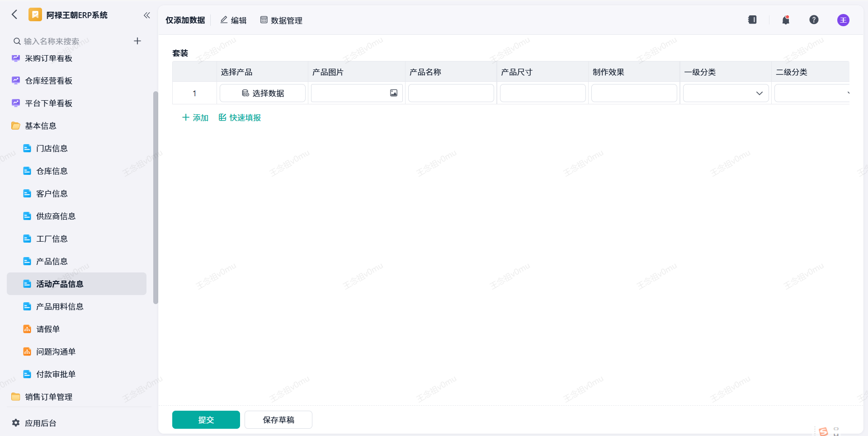Viewport: 868px width, 436px height.
Task: Open the side panel icon in header
Action: coord(752,20)
